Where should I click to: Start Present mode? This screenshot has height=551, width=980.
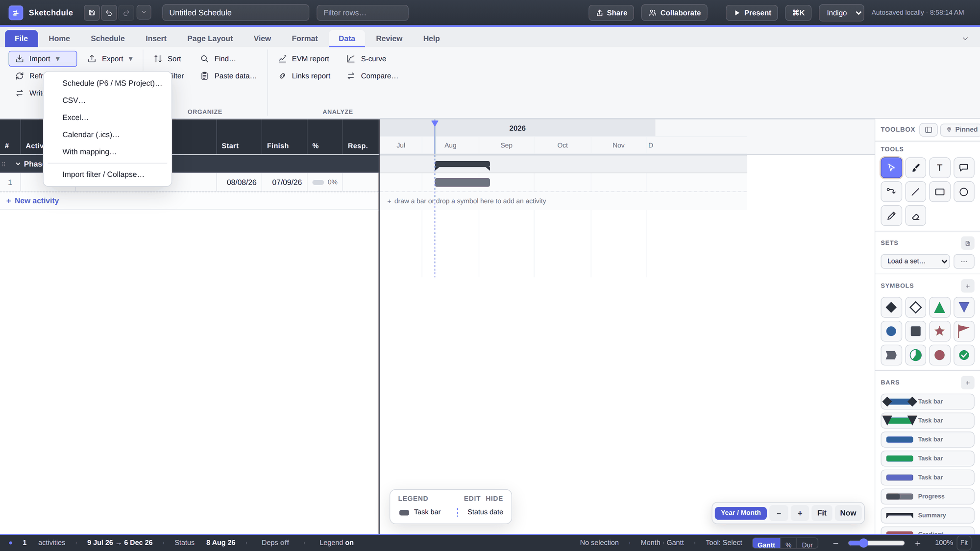click(752, 13)
